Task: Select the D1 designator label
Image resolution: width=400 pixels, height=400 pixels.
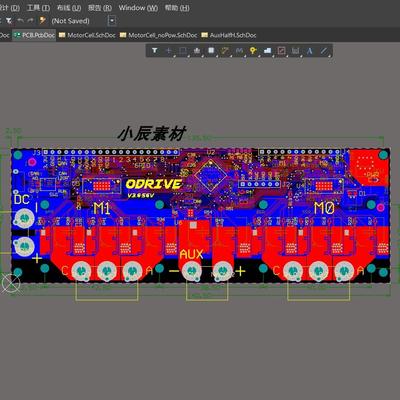Action: 362,193
